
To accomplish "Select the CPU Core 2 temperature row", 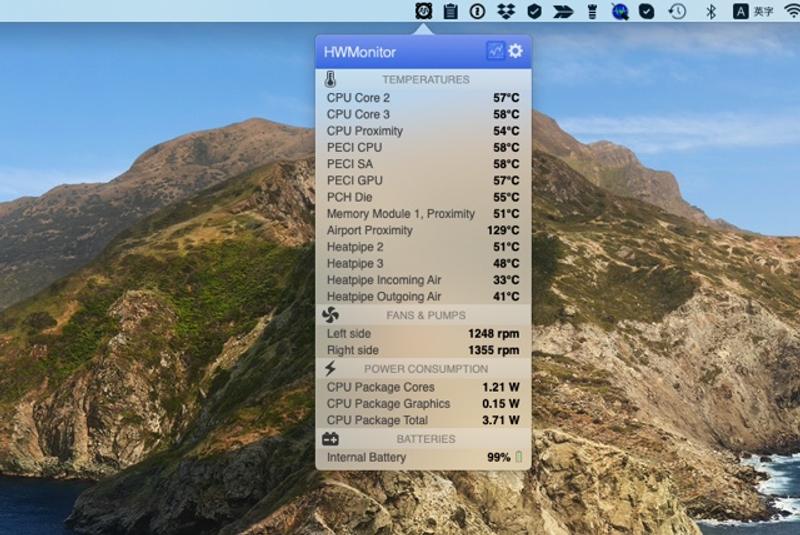I will point(423,98).
